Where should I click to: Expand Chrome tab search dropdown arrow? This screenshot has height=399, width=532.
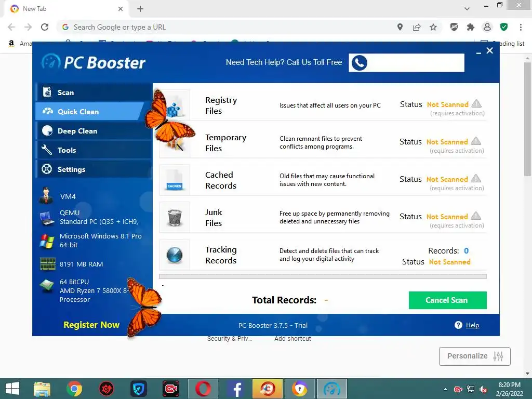click(x=467, y=9)
